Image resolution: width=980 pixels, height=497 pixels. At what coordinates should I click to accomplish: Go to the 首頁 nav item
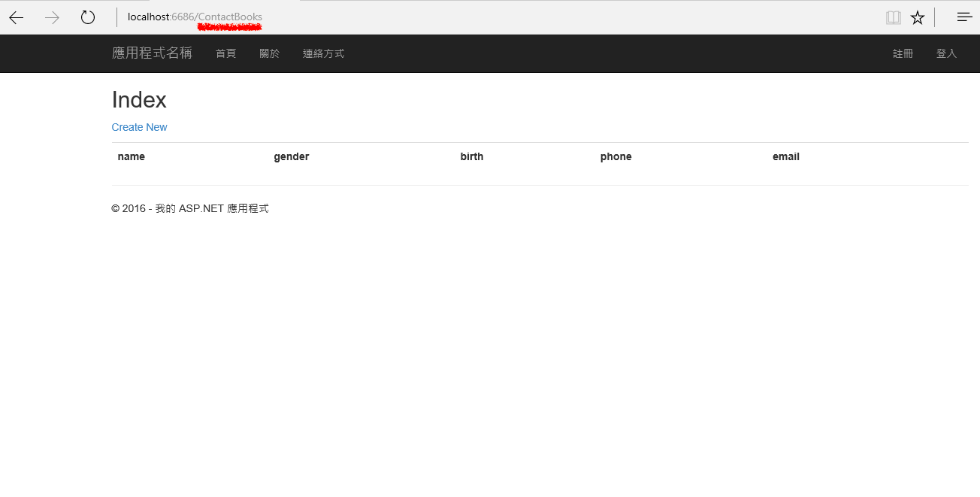point(225,53)
